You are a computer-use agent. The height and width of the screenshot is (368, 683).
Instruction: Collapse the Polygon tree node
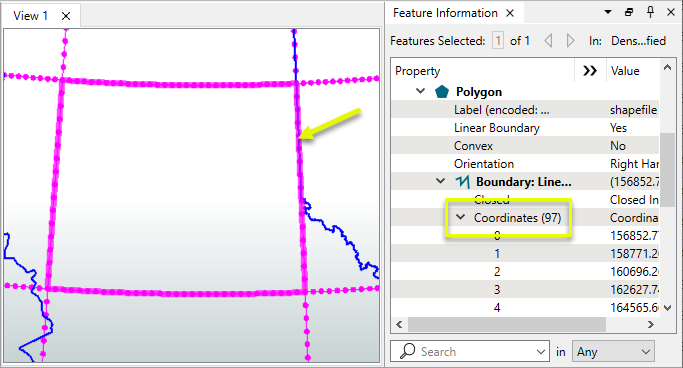coord(420,91)
